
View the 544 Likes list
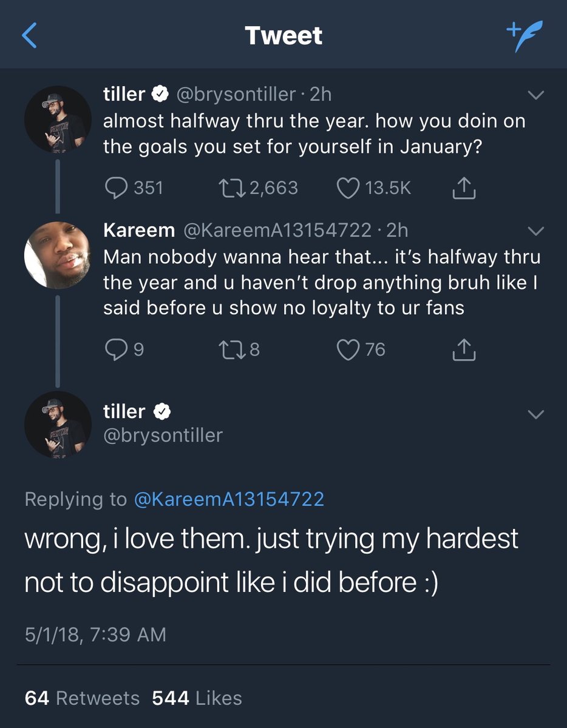197,698
